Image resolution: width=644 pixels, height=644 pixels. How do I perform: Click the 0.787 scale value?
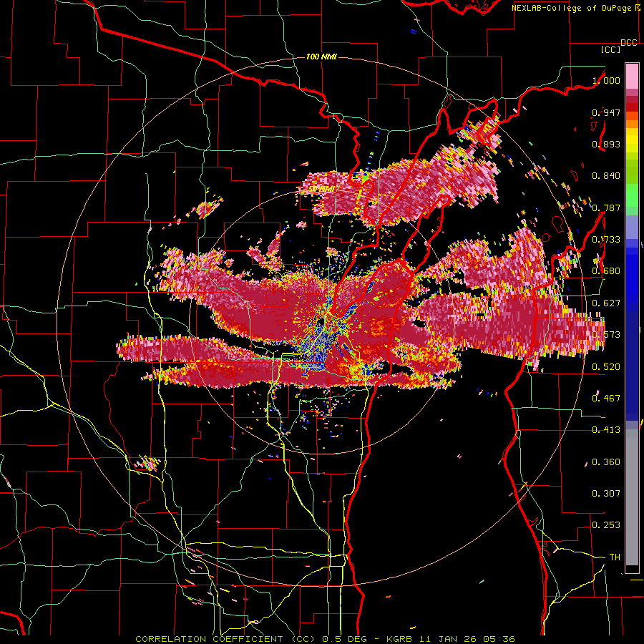pyautogui.click(x=606, y=208)
